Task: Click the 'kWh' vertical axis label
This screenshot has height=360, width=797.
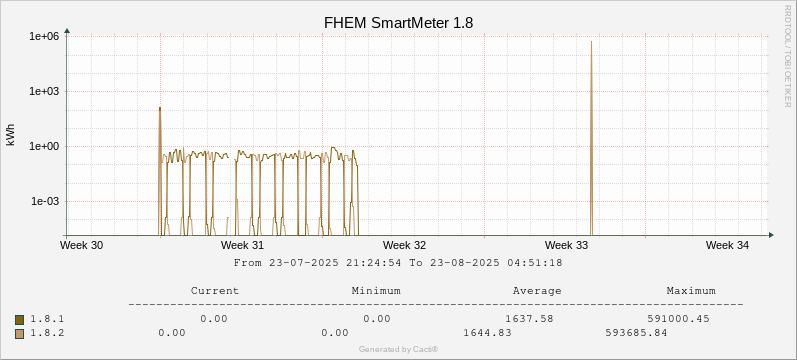Action: [x=11, y=135]
